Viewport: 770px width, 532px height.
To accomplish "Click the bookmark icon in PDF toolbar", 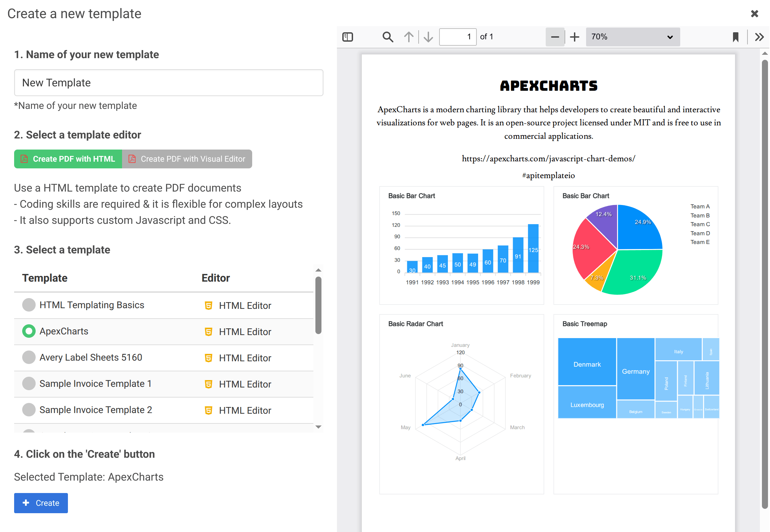I will click(735, 37).
